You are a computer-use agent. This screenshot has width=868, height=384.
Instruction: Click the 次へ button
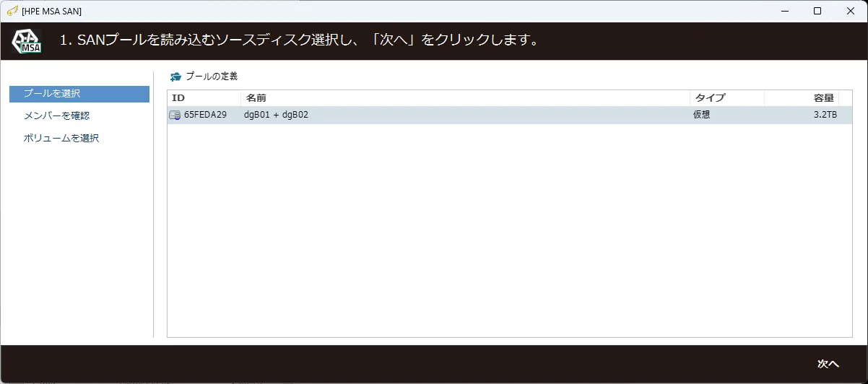828,364
